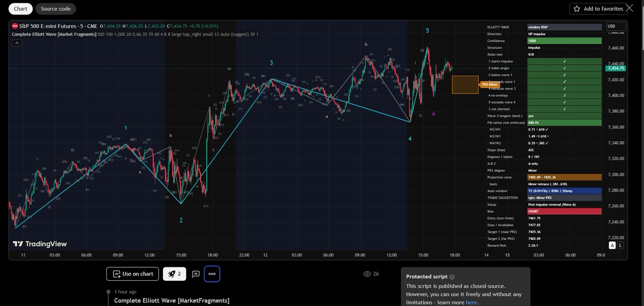
Task: Click the wave 1 label on chart
Action: tap(126, 128)
